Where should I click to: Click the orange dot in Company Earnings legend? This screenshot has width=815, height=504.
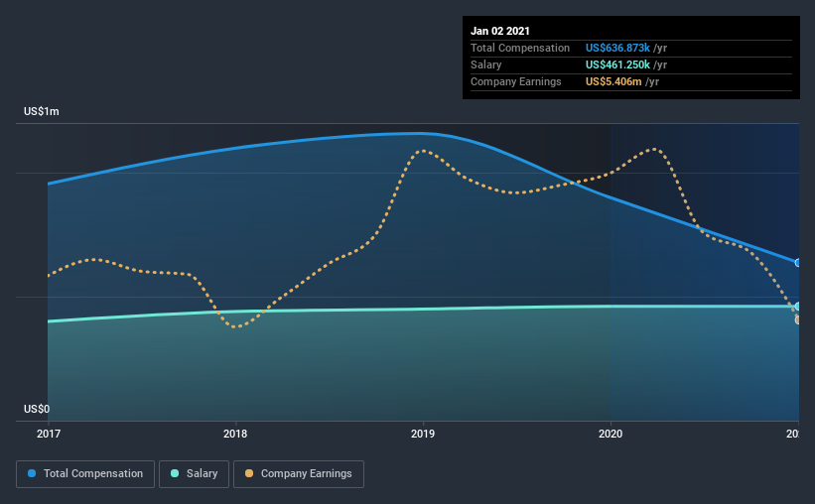pos(249,473)
